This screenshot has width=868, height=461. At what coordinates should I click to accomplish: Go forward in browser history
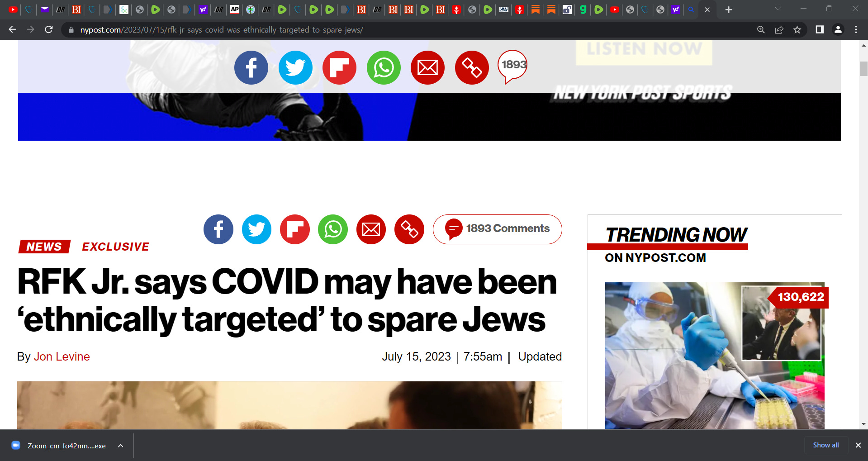pos(30,29)
